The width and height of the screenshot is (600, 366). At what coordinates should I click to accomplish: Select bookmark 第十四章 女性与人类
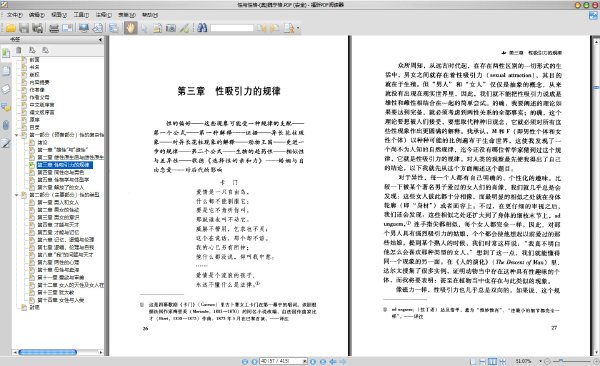point(60,300)
